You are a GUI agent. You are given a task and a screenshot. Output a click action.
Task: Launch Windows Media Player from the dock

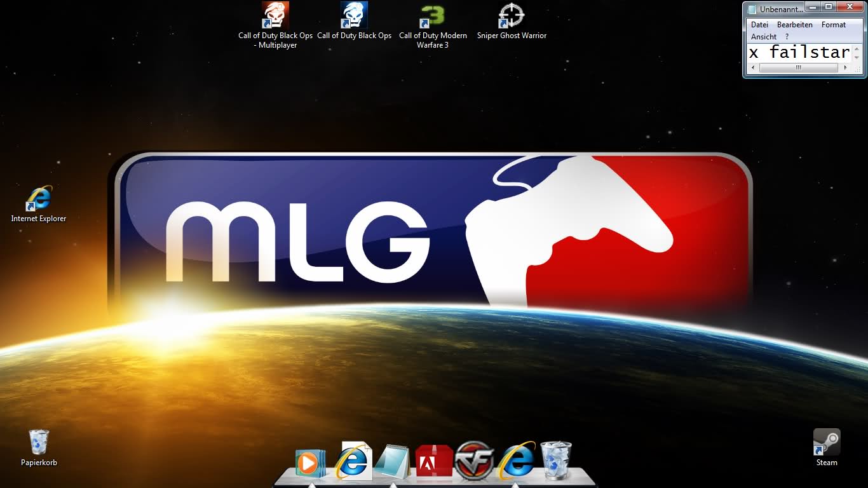tap(310, 463)
